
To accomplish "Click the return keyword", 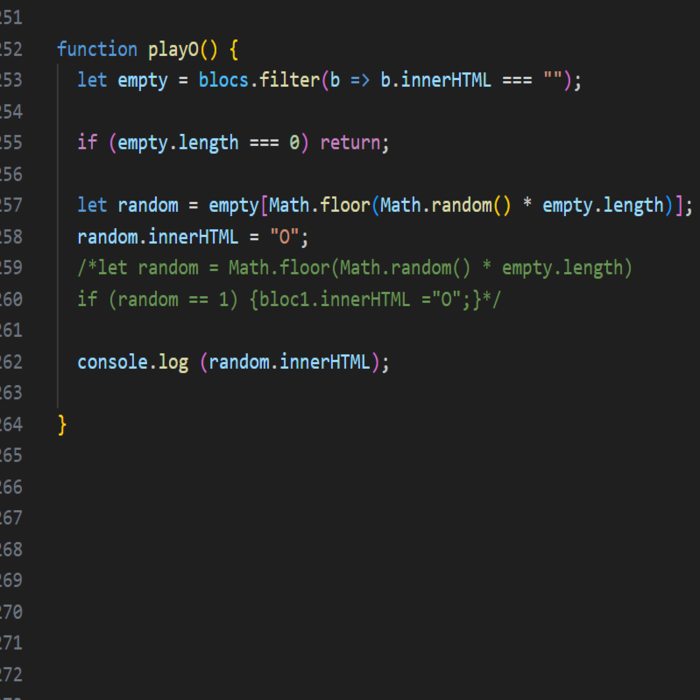I will point(349,142).
